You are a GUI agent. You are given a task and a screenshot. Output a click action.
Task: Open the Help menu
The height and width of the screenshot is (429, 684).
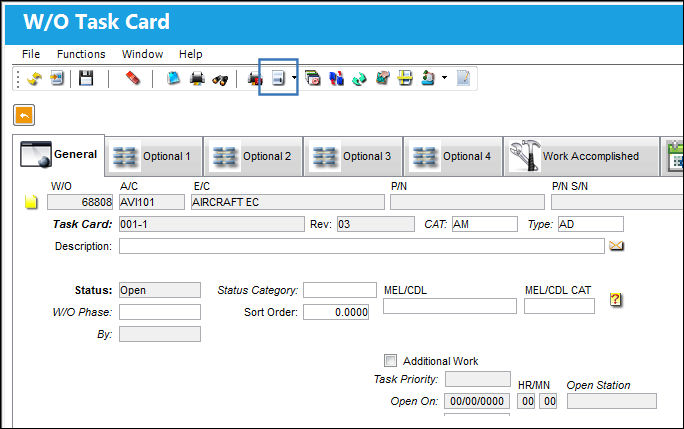point(191,54)
